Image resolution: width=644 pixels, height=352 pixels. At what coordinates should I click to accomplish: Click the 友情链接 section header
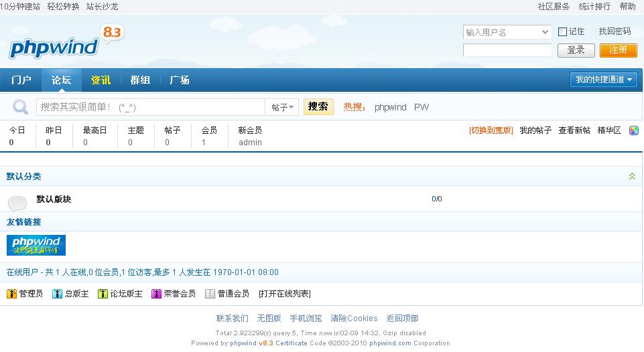pyautogui.click(x=24, y=222)
